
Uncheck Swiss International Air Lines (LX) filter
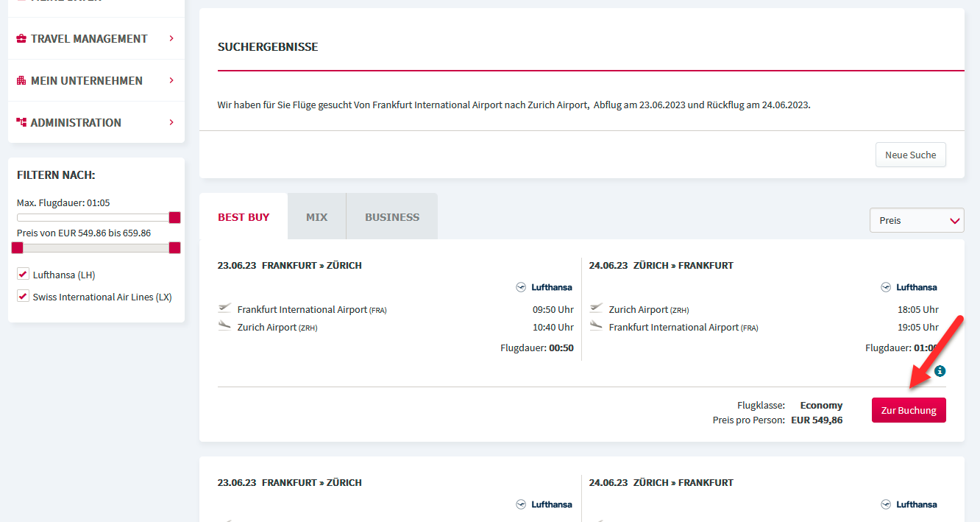tap(23, 297)
